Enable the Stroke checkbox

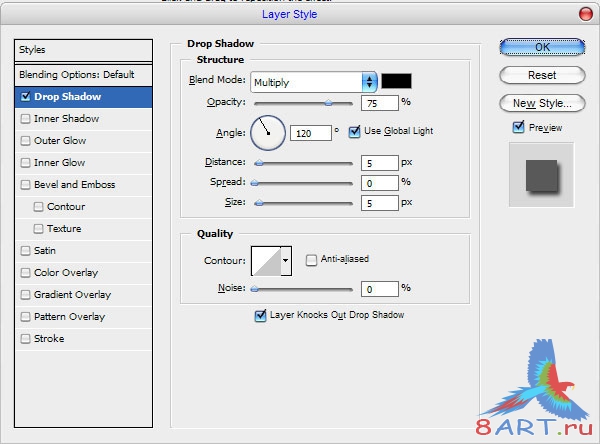26,339
